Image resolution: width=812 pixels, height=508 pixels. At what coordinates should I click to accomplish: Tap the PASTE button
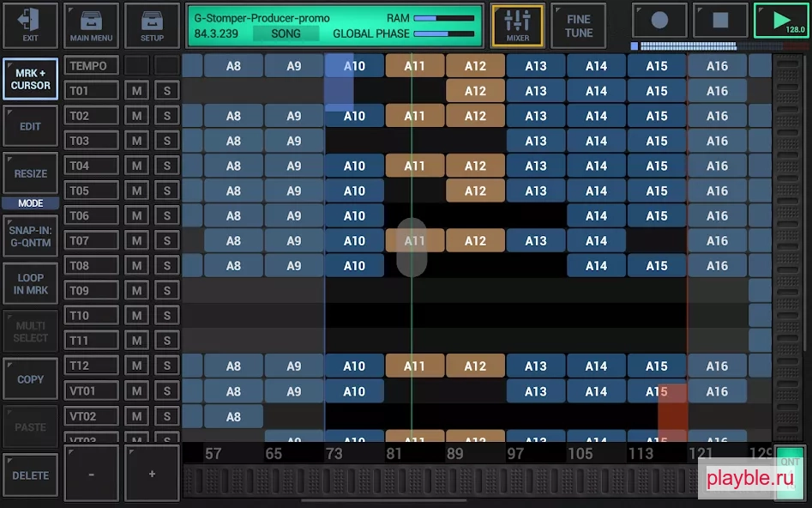[x=30, y=427]
